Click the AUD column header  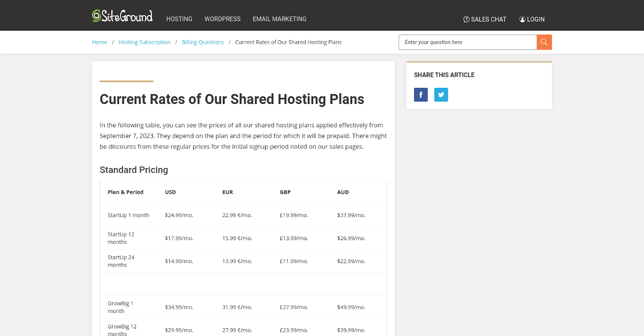point(343,192)
